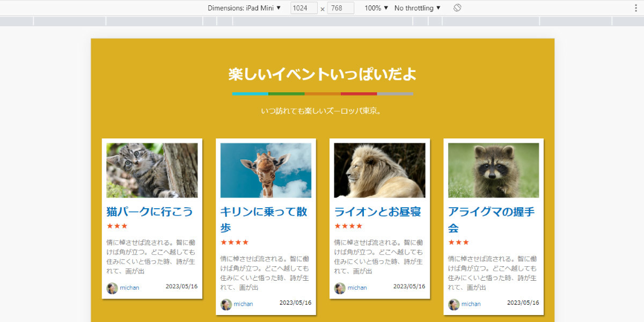This screenshot has width=644, height=322.
Task: Click the raccoon photo thumbnail
Action: click(x=494, y=170)
